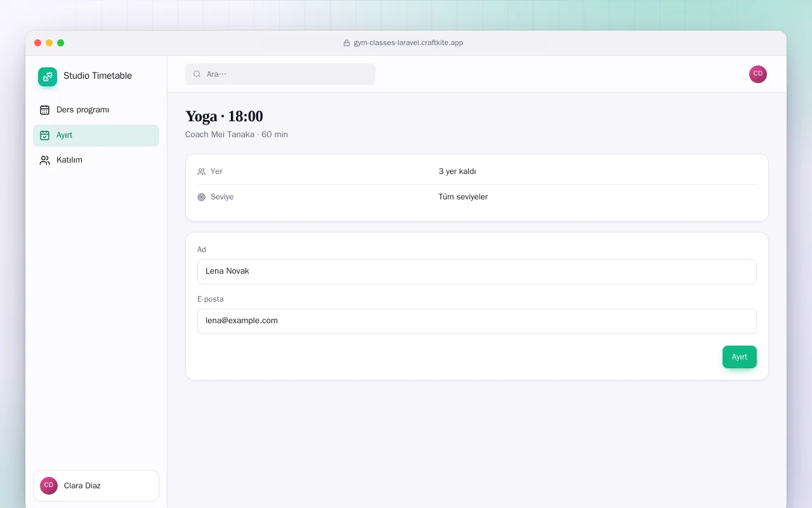Open the CD avatar in top bar
The image size is (812, 508).
[x=758, y=74]
